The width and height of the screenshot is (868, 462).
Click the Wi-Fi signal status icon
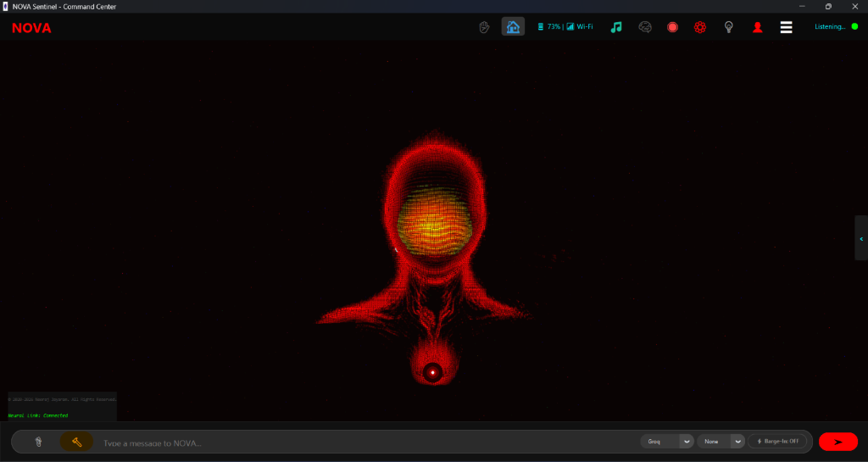point(580,26)
